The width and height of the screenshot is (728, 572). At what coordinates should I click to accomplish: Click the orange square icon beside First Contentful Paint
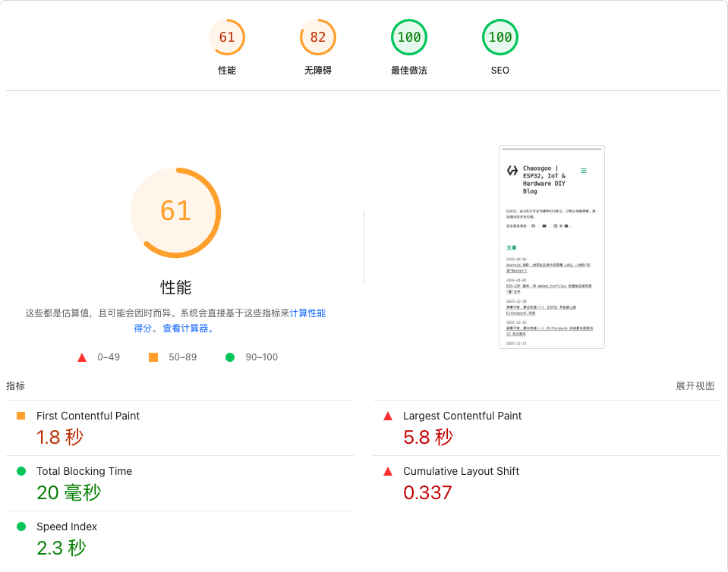pyautogui.click(x=21, y=416)
